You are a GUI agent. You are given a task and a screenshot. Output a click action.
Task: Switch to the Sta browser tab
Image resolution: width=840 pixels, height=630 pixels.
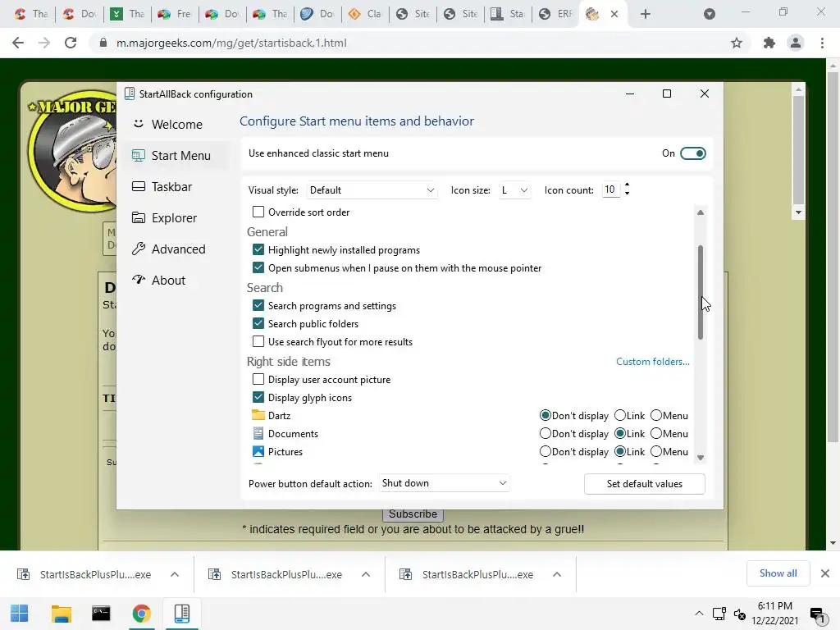pos(508,14)
